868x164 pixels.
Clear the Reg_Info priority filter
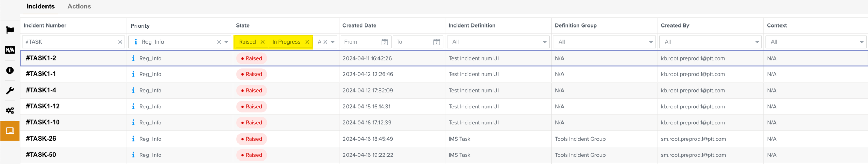click(219, 42)
